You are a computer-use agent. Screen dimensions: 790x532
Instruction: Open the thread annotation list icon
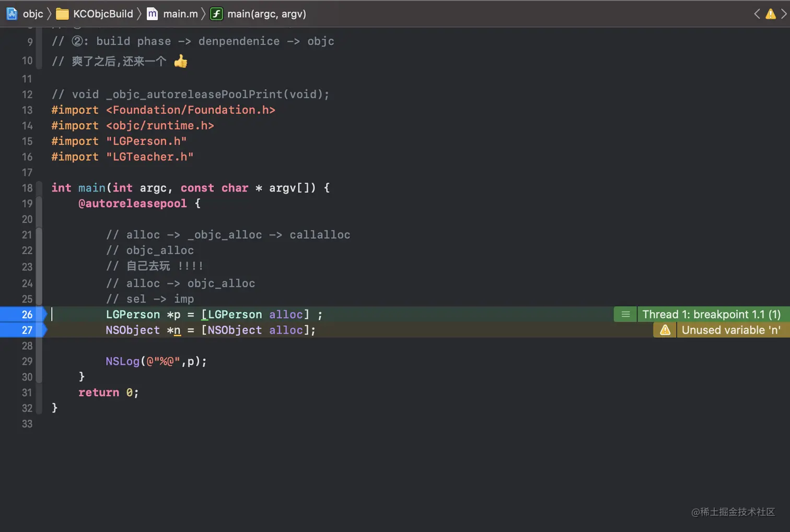click(625, 314)
